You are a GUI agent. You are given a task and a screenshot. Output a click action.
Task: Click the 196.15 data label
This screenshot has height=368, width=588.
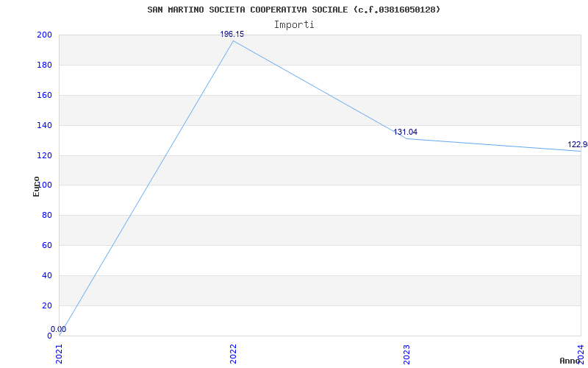[232, 34]
